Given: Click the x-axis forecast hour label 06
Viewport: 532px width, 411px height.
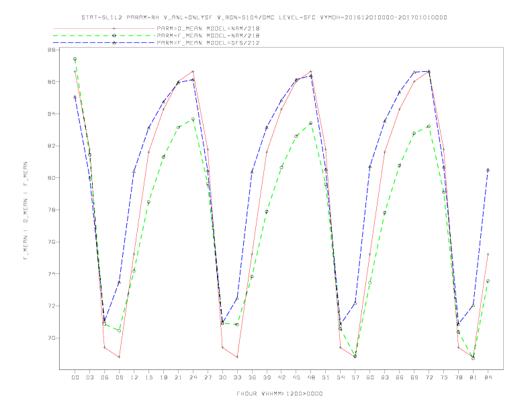Looking at the screenshot, I should tap(105, 377).
